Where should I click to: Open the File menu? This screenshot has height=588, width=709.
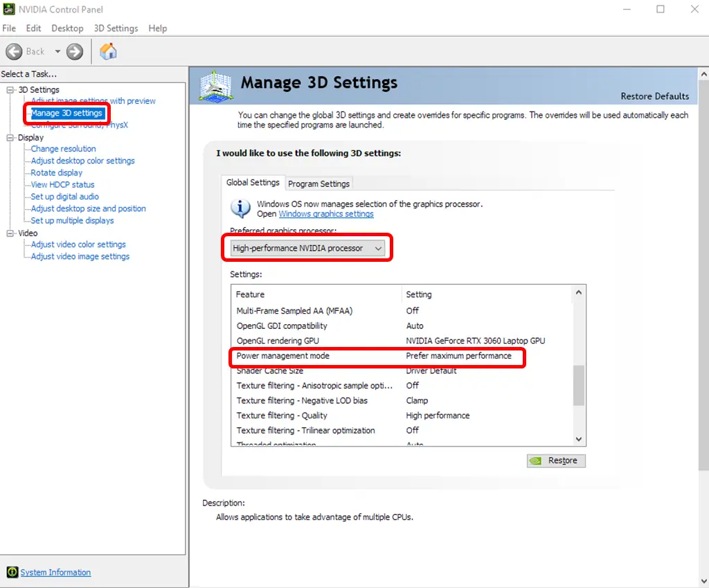pyautogui.click(x=9, y=28)
